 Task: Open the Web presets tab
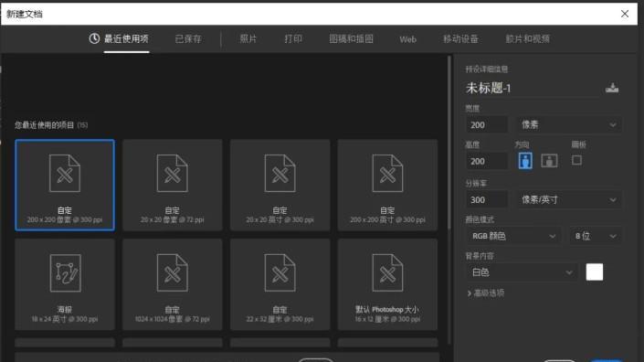pyautogui.click(x=407, y=39)
